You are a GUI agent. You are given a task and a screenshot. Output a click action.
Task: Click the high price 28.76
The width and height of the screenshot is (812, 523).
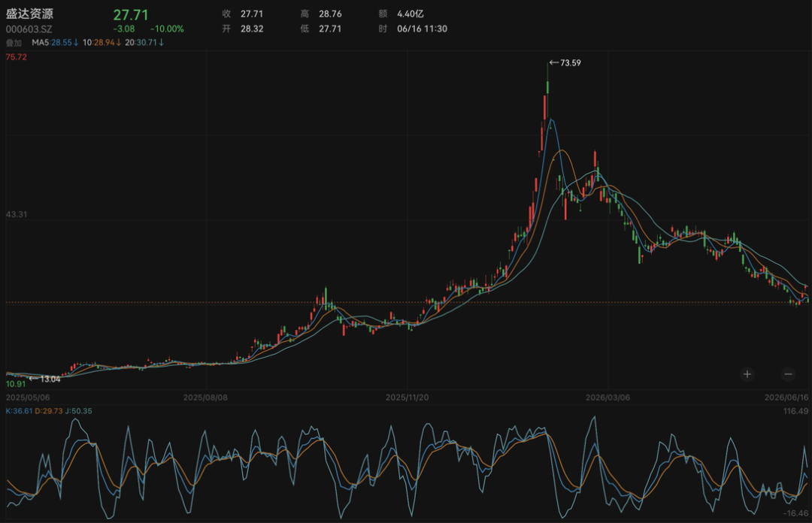click(x=330, y=14)
